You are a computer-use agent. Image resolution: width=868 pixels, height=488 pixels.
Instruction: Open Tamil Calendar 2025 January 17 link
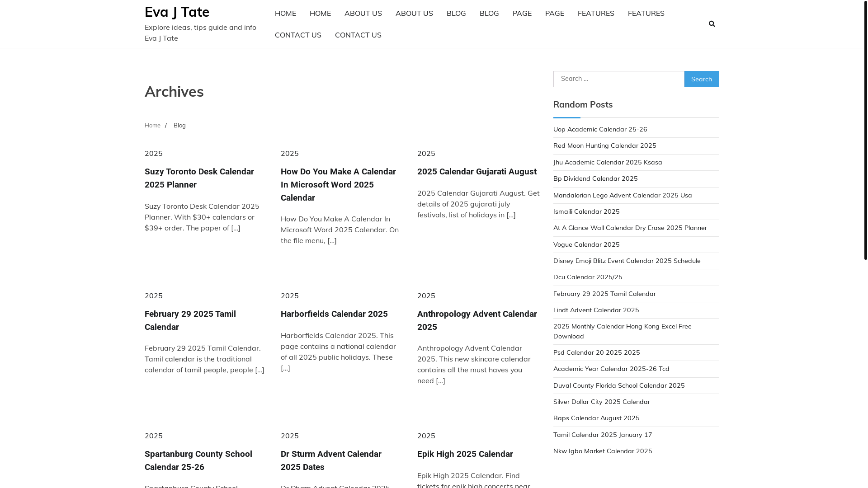coord(603,435)
